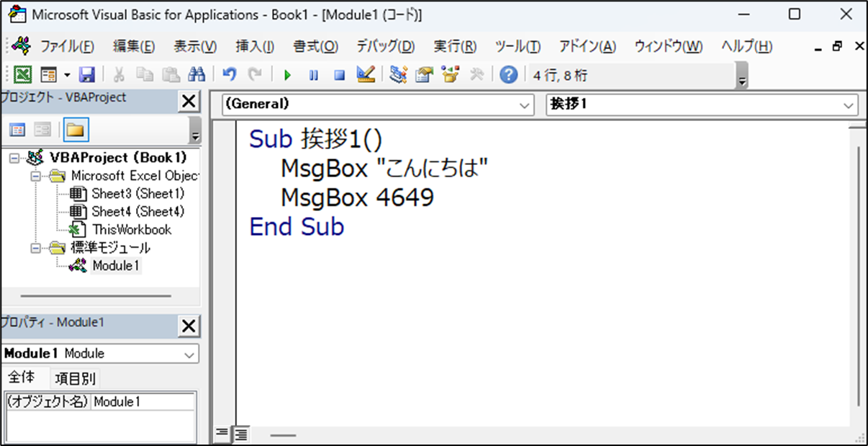868x446 pixels.
Task: Switch to the 項目別 tab in Properties
Action: pos(75,378)
